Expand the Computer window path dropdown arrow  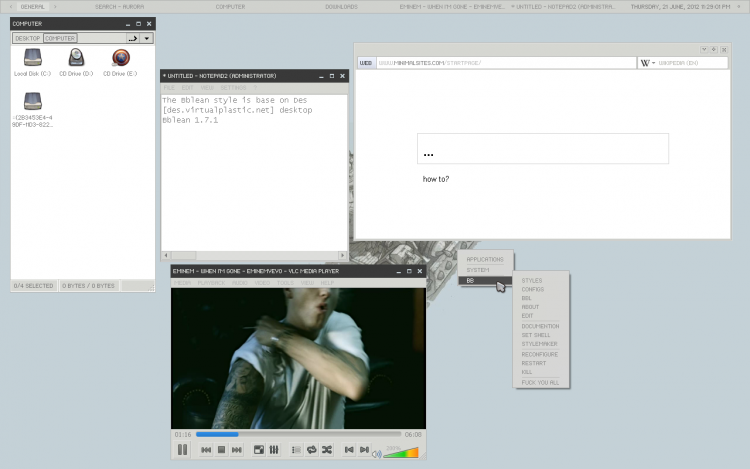point(147,38)
